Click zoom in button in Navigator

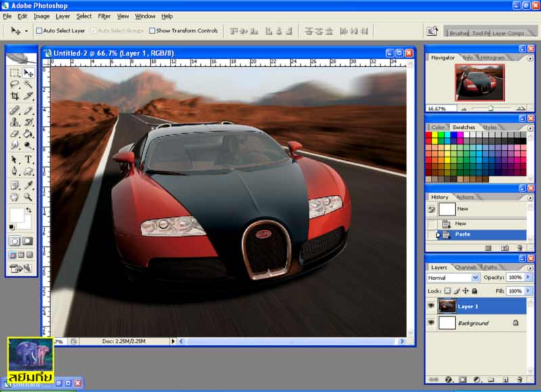pos(521,109)
